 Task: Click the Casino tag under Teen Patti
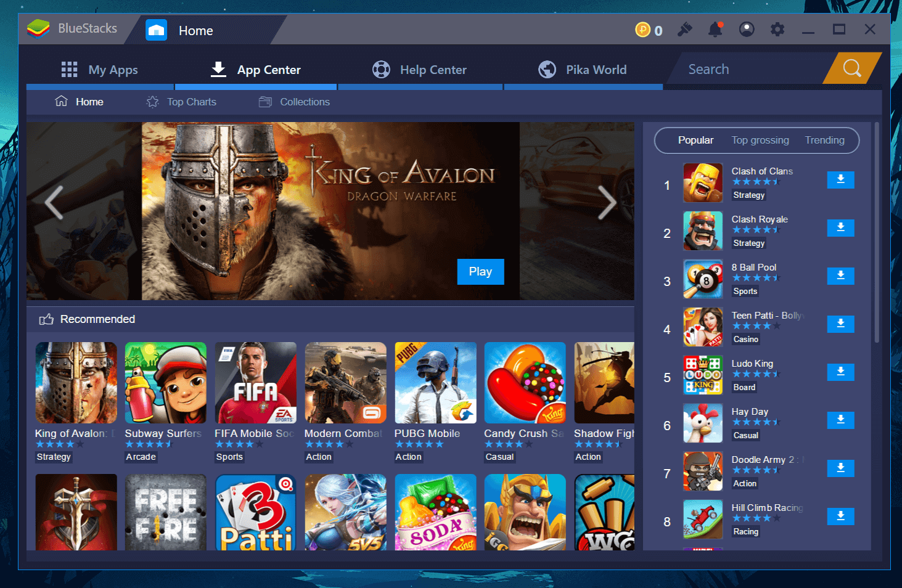tap(746, 339)
